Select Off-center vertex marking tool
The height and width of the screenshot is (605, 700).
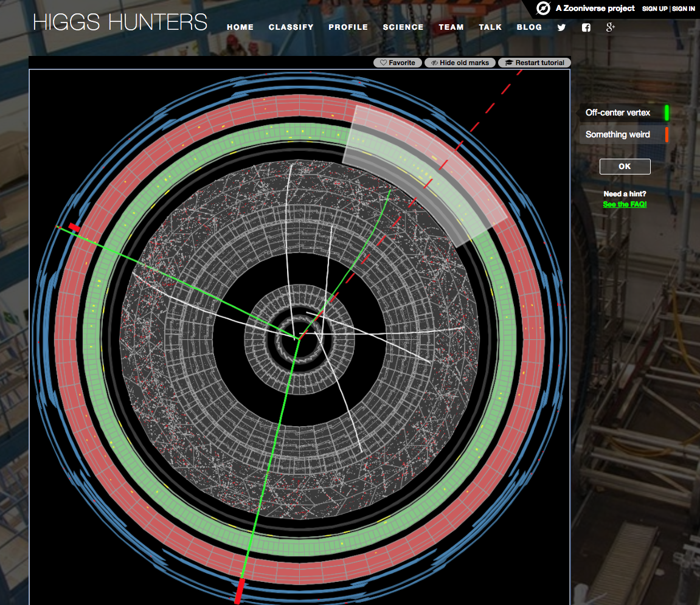(624, 112)
